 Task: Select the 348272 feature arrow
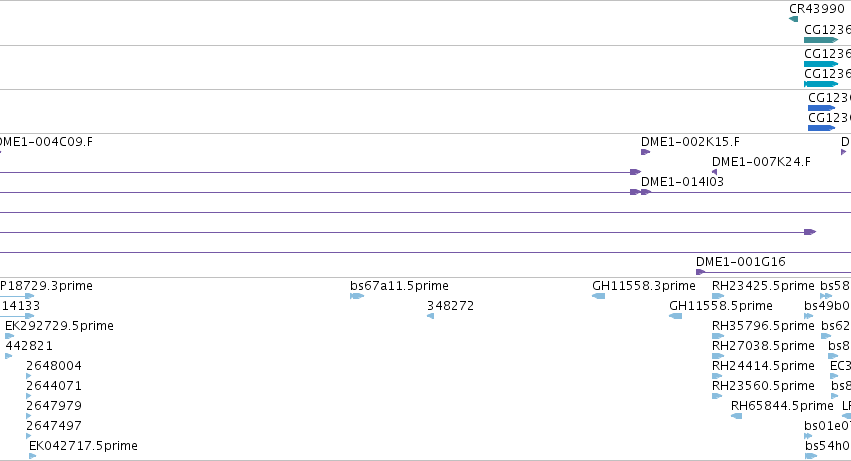click(430, 316)
